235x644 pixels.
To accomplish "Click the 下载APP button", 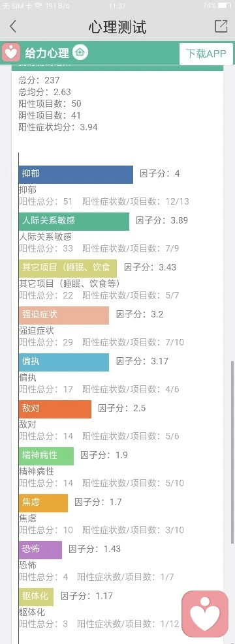I will click(206, 54).
